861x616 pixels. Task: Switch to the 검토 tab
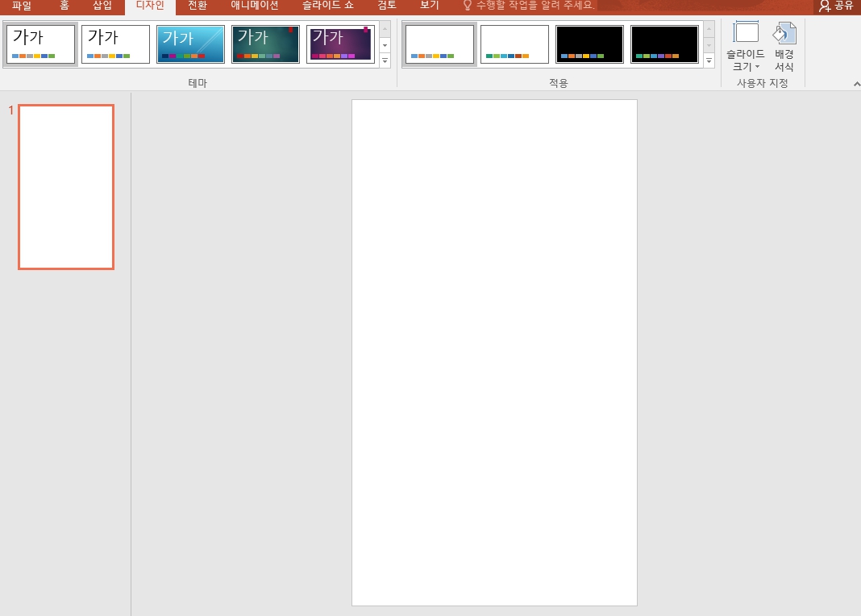387,6
